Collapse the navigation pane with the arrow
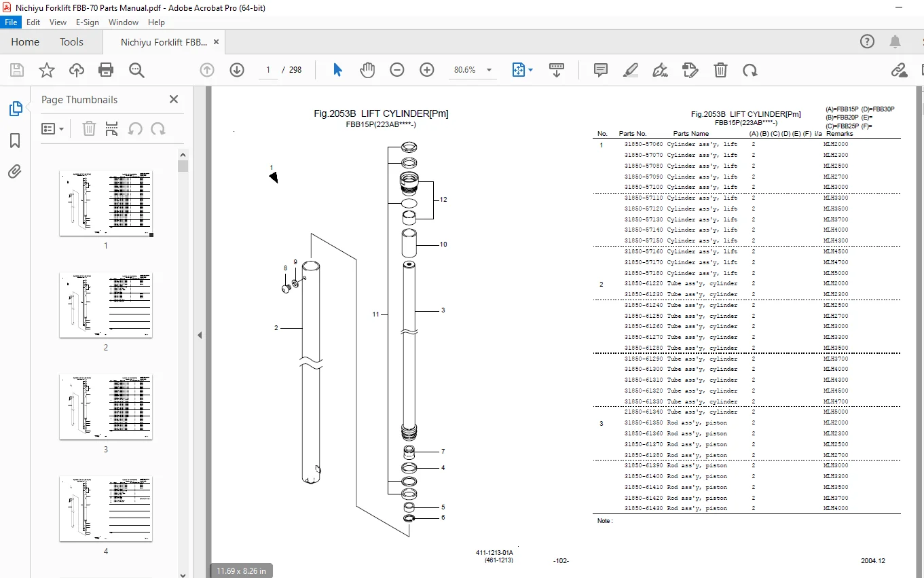 tap(200, 335)
